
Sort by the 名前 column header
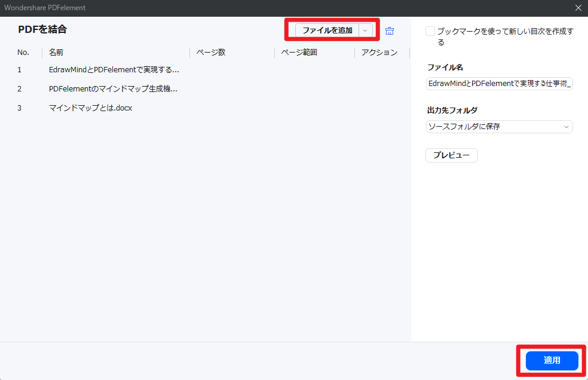pyautogui.click(x=56, y=53)
